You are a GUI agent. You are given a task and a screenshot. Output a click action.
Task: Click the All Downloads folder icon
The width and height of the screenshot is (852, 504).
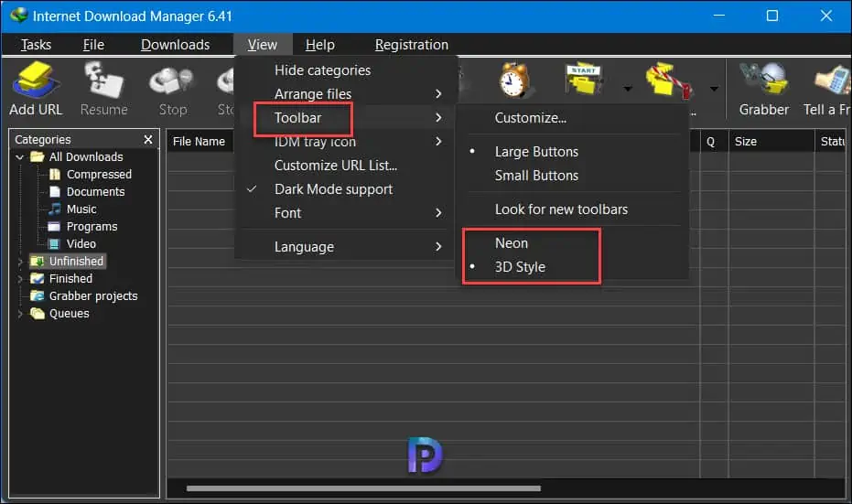click(38, 157)
